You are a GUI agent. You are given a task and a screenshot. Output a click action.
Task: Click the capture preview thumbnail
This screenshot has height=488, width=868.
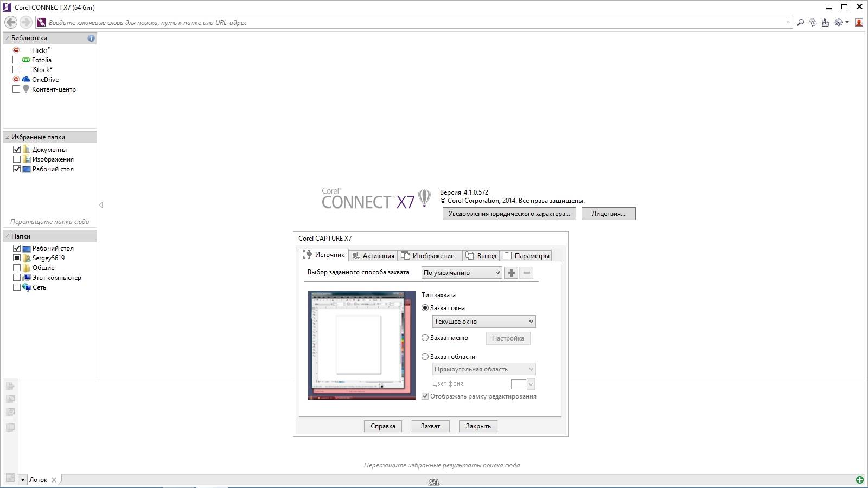coord(362,345)
